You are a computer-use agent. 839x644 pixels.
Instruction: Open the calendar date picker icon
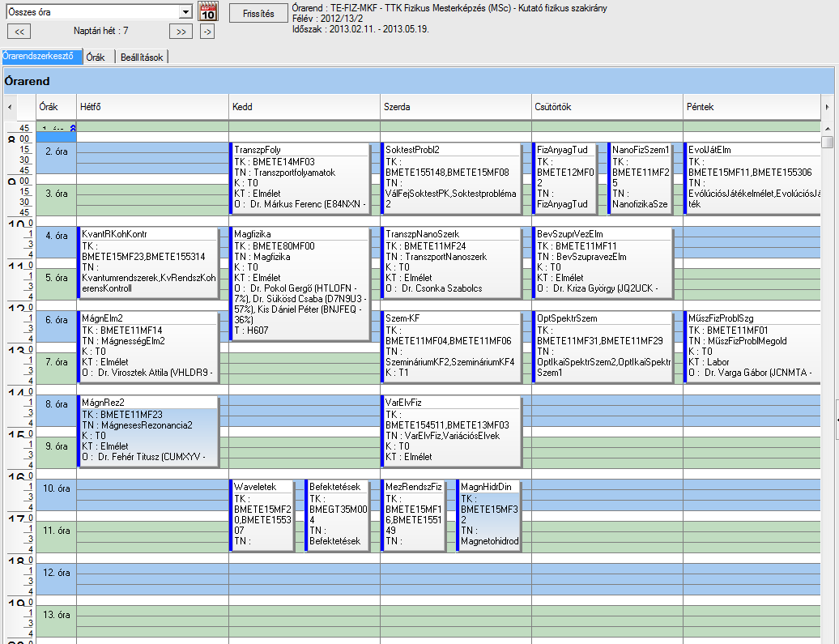click(x=207, y=12)
